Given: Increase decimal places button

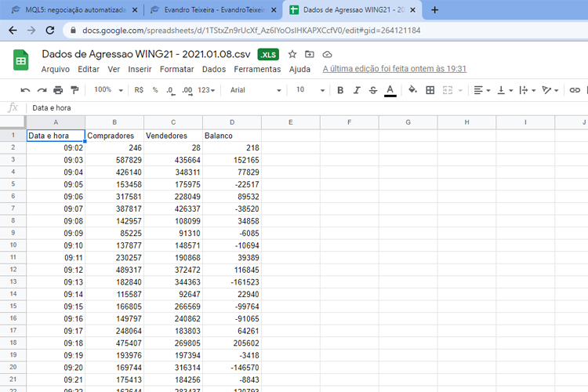Looking at the screenshot, I should click(187, 90).
